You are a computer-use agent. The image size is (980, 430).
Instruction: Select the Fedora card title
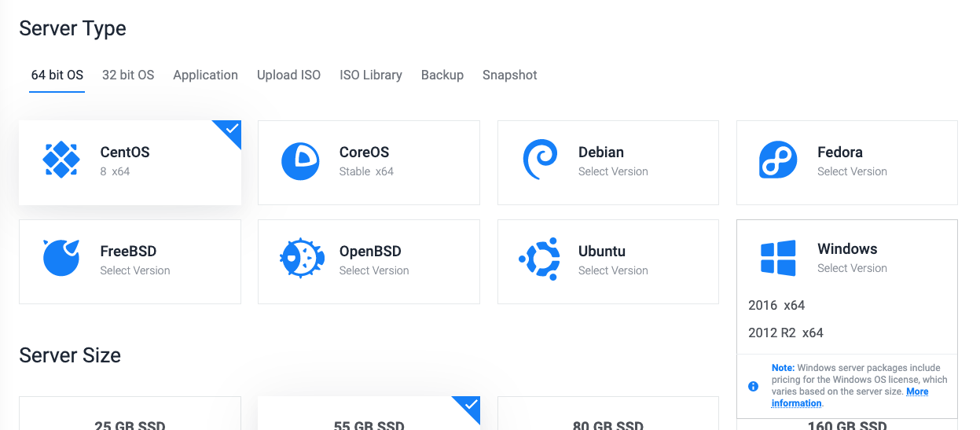coord(840,153)
